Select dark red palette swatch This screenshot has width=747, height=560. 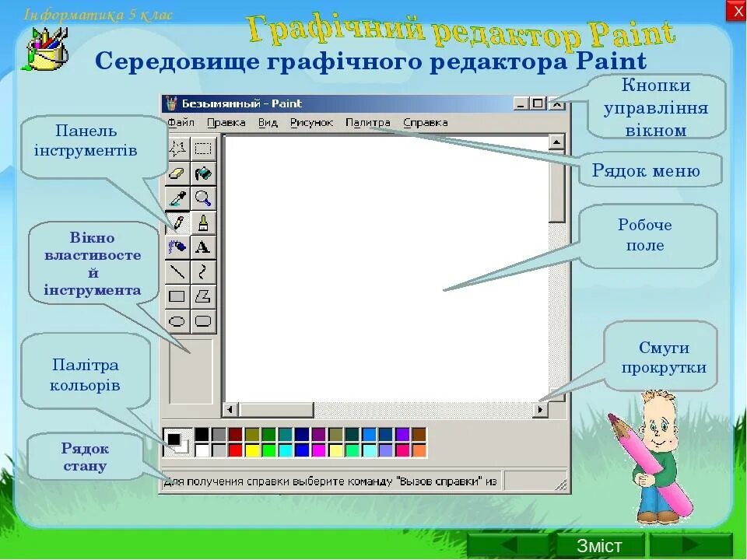point(235,434)
